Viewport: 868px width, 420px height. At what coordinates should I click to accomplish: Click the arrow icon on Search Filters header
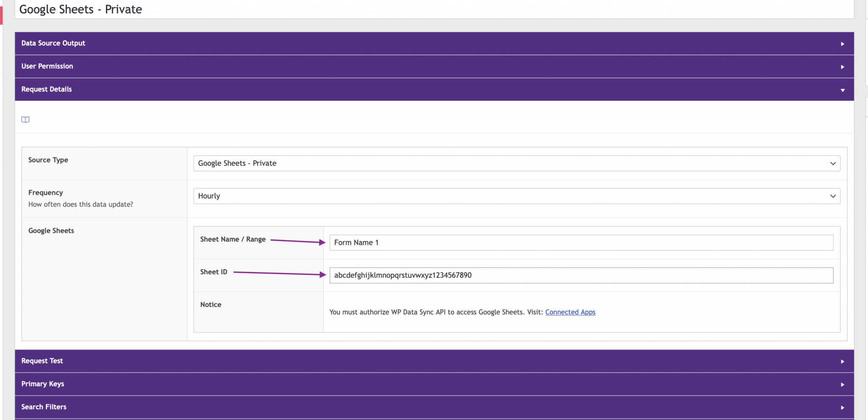[x=842, y=406]
